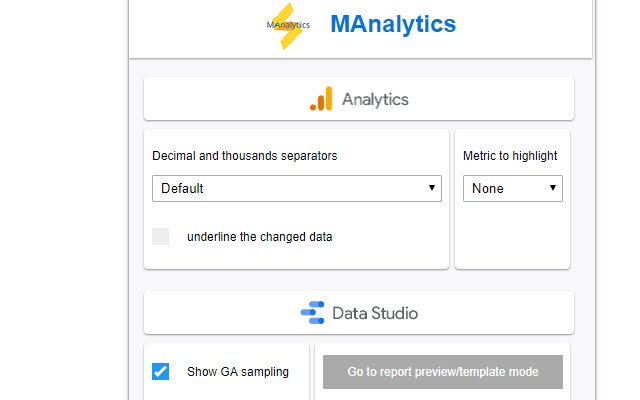Uncheck the Show GA sampling checkbox

point(160,371)
